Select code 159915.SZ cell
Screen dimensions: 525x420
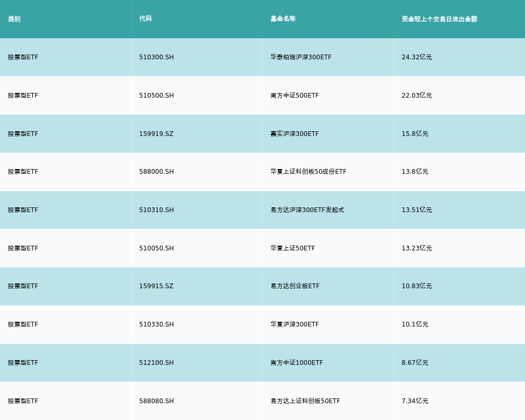point(156,286)
